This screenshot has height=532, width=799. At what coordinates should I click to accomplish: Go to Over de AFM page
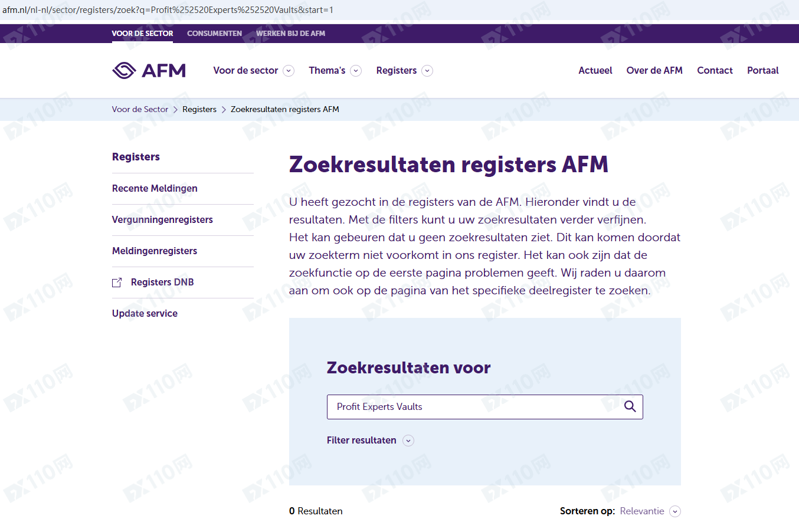point(654,71)
